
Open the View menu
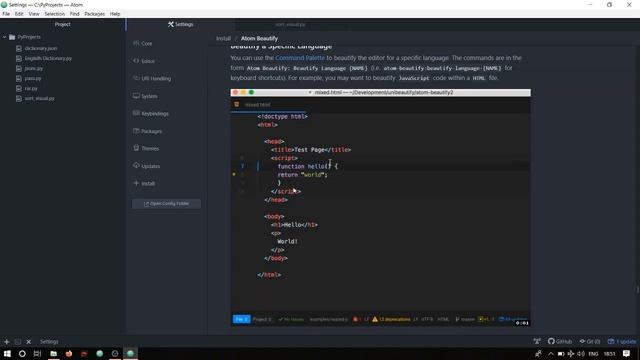pyautogui.click(x=34, y=14)
